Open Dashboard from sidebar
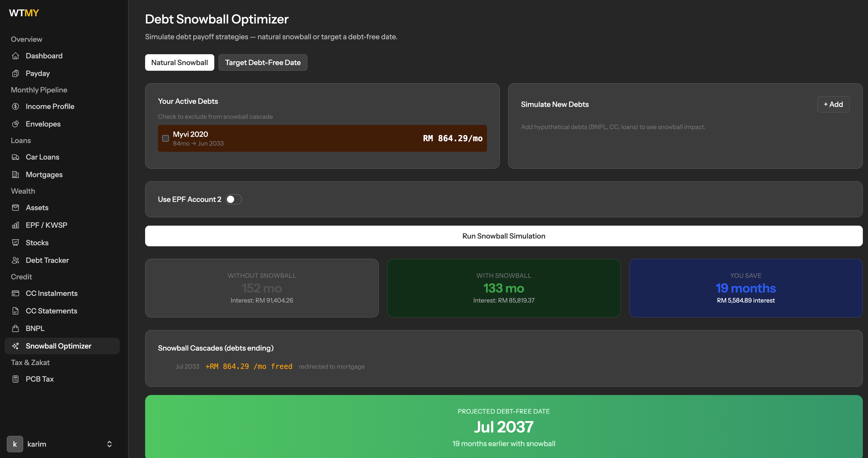The height and width of the screenshot is (458, 868). click(x=62, y=56)
